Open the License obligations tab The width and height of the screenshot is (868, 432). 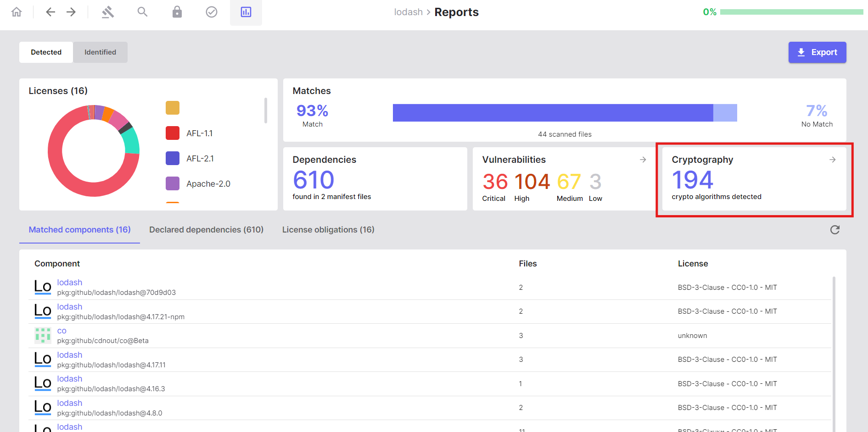tap(328, 229)
